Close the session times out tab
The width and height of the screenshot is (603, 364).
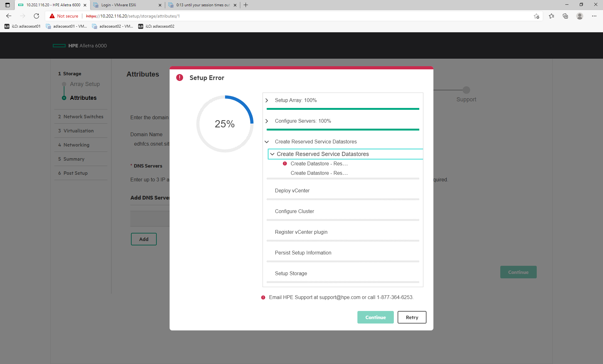(x=235, y=5)
